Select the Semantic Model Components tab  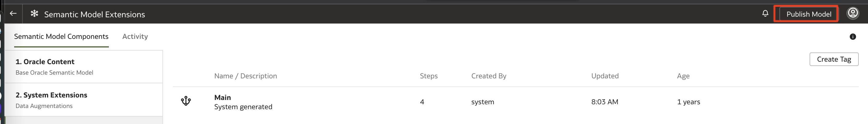pos(61,36)
